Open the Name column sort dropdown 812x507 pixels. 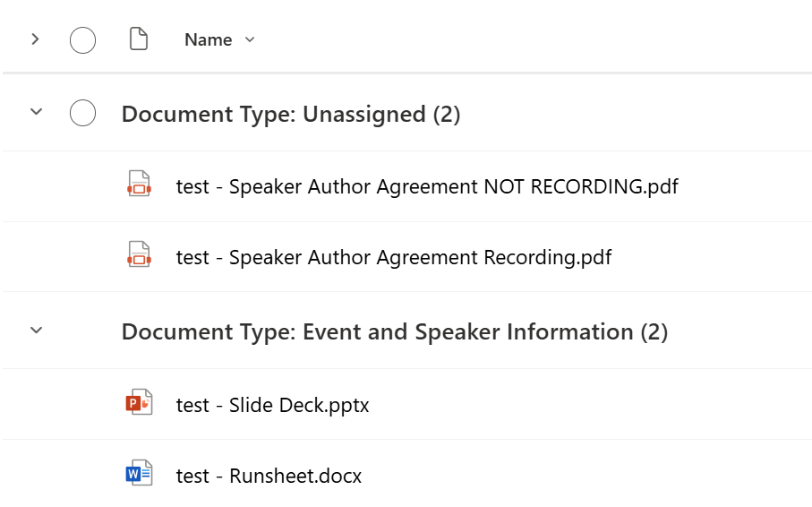pyautogui.click(x=250, y=39)
